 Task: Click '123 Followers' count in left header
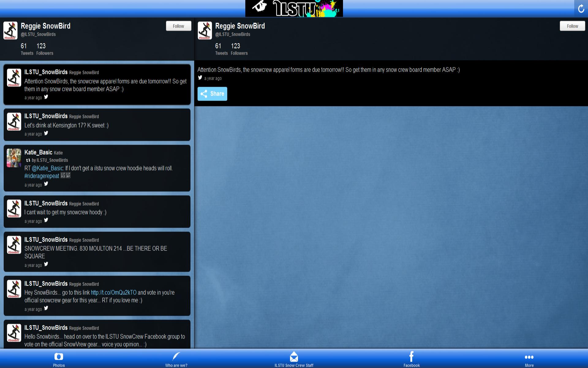click(45, 49)
